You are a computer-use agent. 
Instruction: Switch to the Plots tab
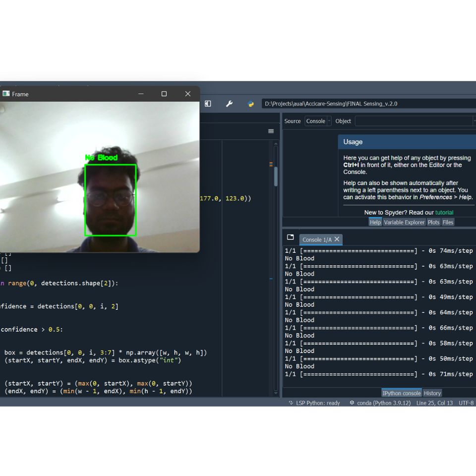434,222
